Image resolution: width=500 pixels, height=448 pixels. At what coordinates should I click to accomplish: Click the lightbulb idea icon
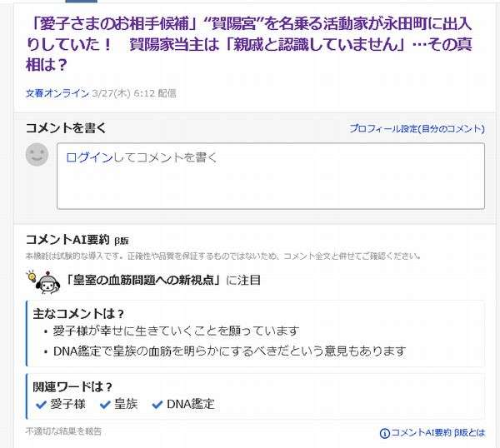pyautogui.click(x=32, y=276)
